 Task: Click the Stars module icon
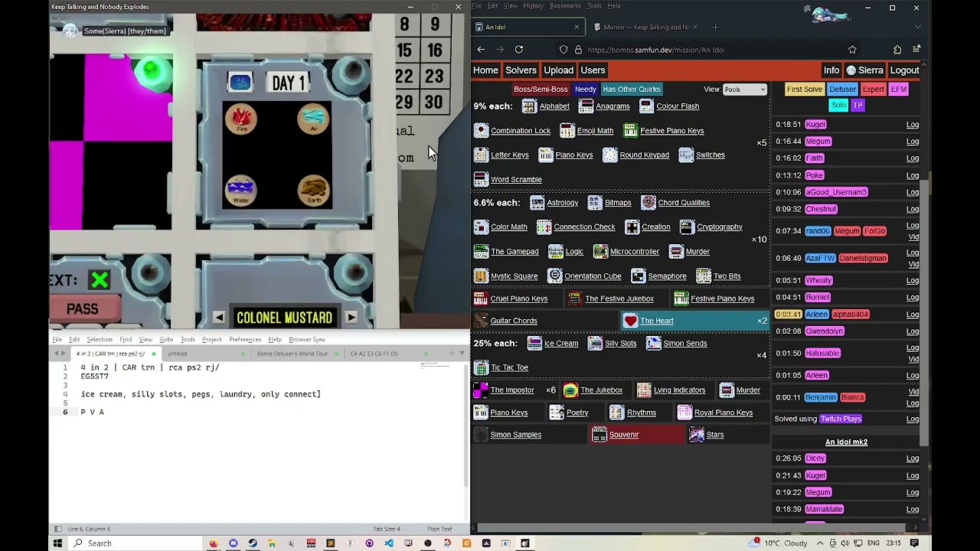(x=697, y=435)
